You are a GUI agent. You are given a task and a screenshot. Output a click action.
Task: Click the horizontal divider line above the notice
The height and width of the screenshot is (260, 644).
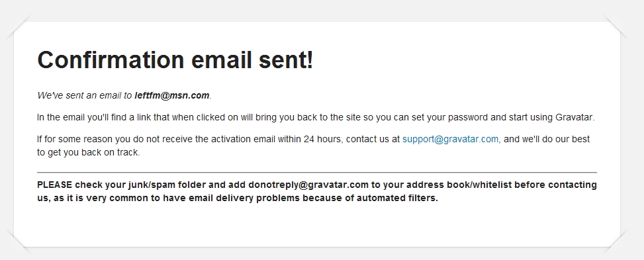[x=316, y=173]
